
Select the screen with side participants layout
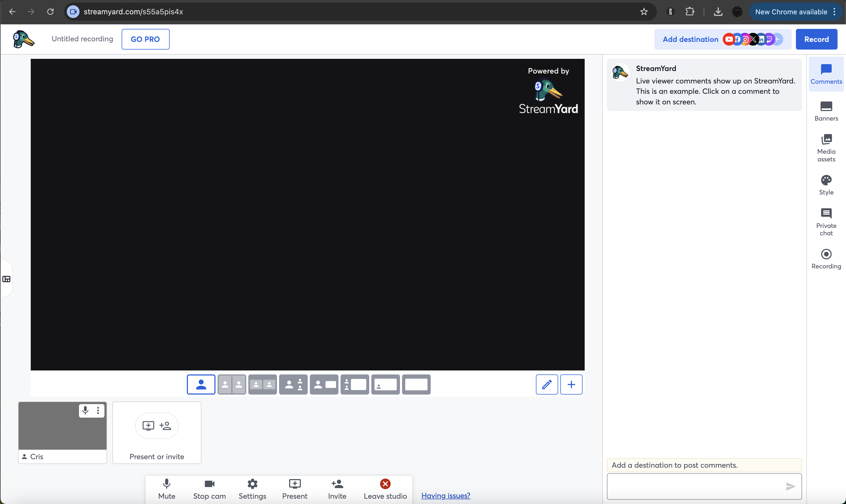click(x=355, y=384)
